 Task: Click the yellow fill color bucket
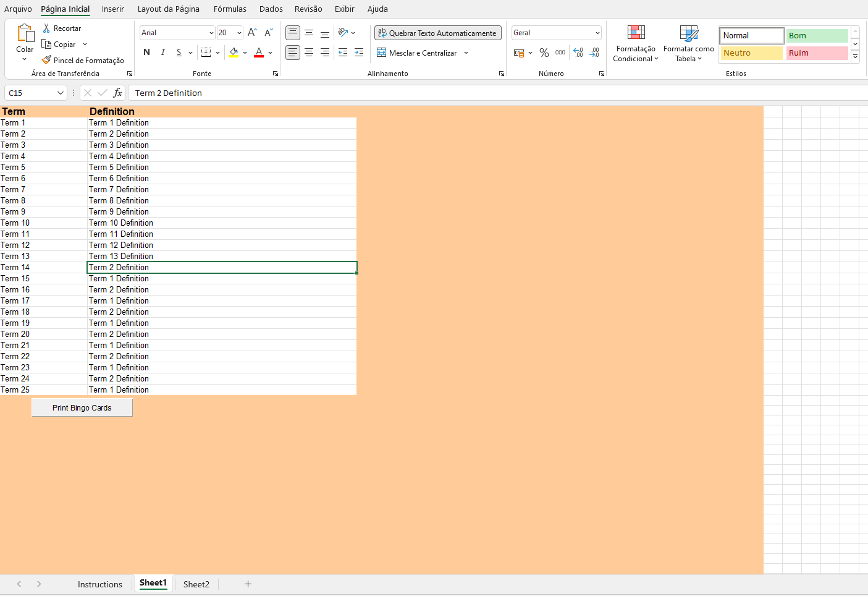pos(234,53)
